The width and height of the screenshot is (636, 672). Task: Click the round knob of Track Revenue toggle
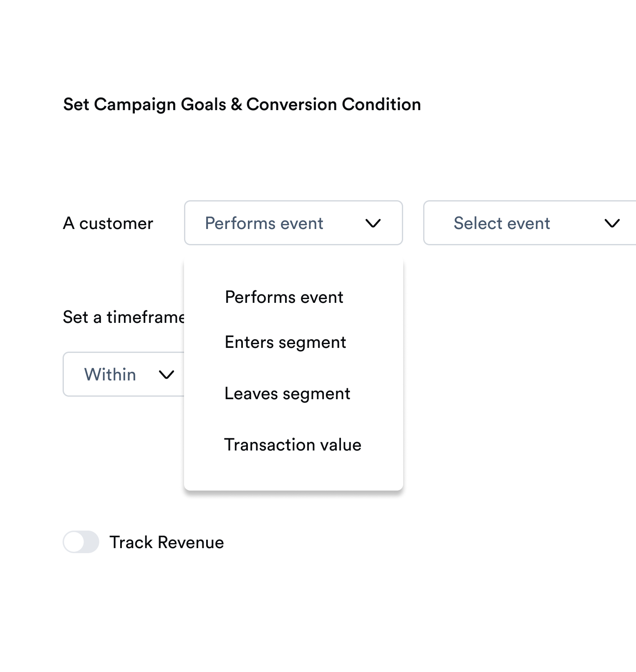[x=74, y=542]
